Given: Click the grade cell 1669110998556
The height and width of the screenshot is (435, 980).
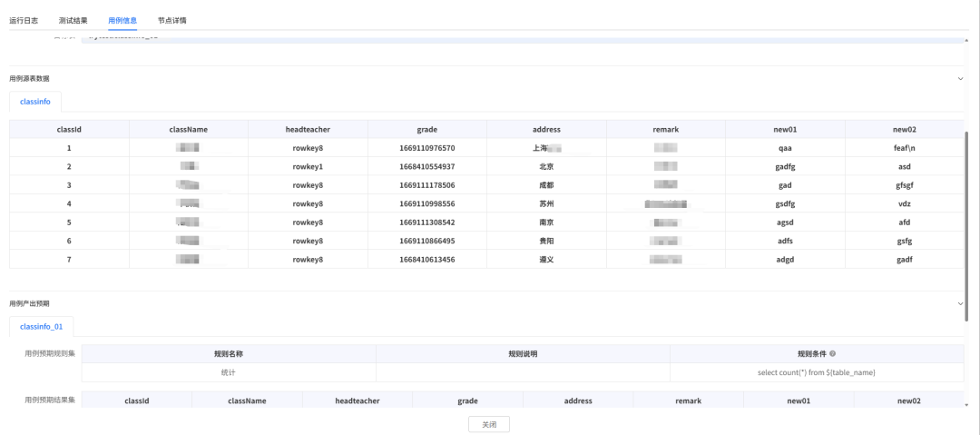Looking at the screenshot, I should point(426,203).
